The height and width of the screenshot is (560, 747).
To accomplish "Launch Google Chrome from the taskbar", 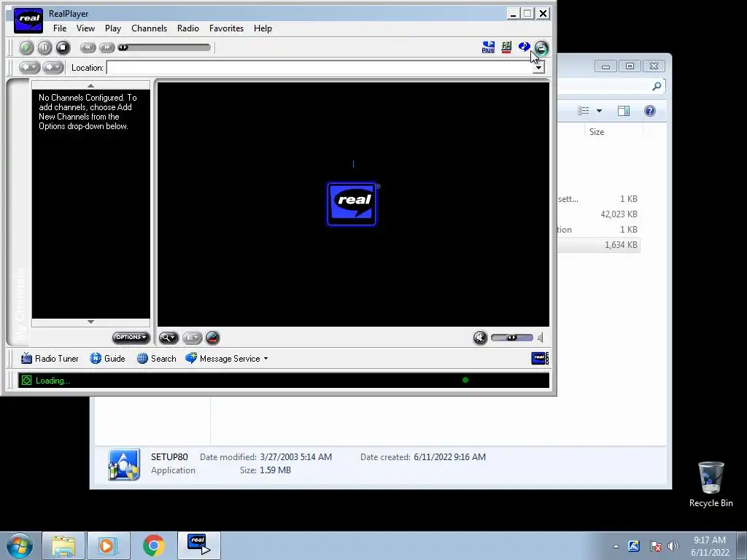I will (x=153, y=545).
